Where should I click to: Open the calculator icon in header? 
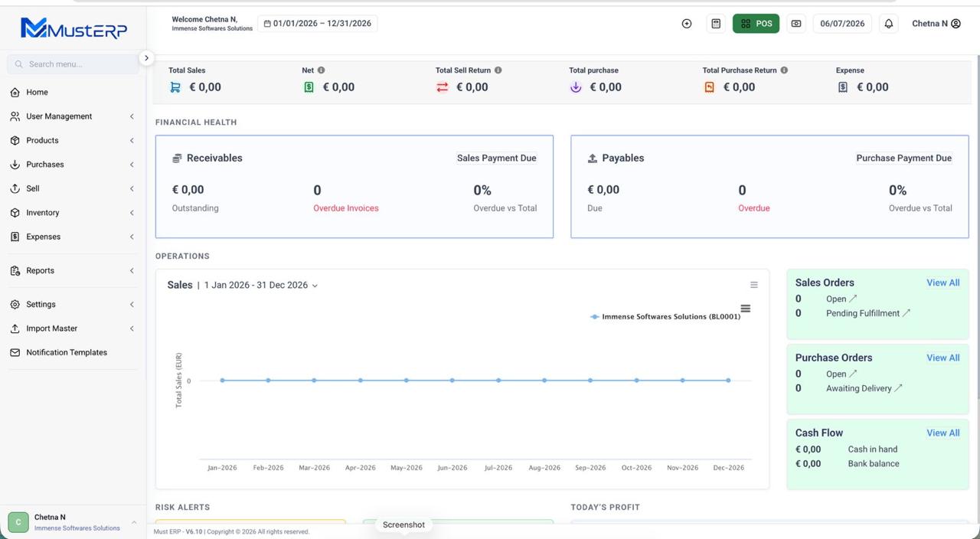pyautogui.click(x=716, y=24)
